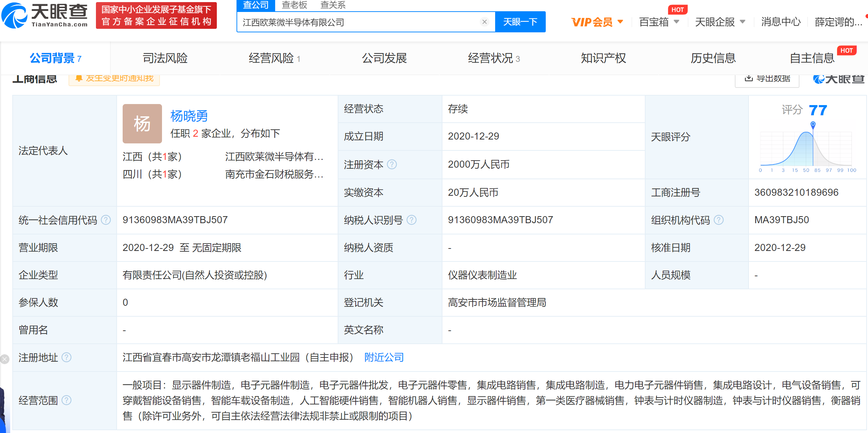The width and height of the screenshot is (868, 433).
Task: Click help icon beside 组织机构代码
Action: pos(719,220)
